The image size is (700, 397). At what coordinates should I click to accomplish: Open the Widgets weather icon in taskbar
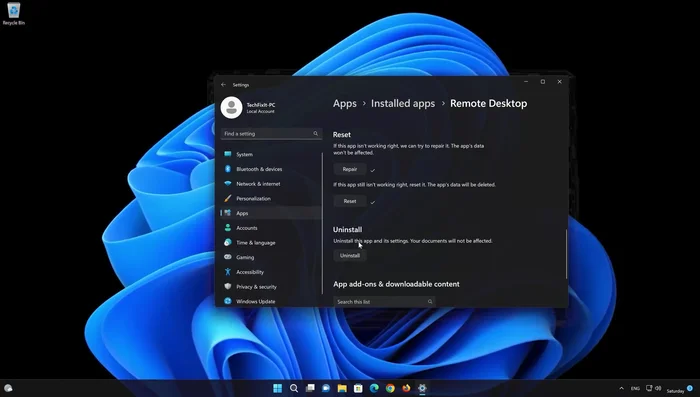click(x=8, y=388)
